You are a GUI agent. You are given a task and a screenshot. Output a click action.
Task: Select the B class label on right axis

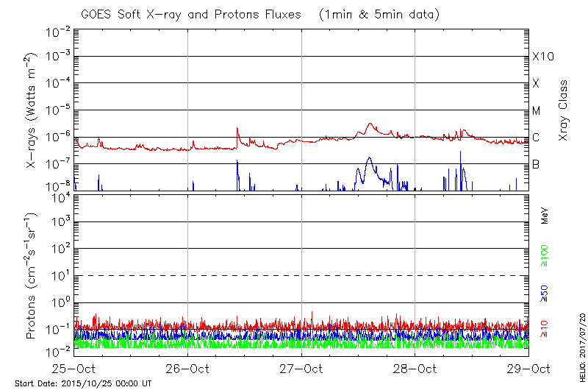click(x=536, y=164)
